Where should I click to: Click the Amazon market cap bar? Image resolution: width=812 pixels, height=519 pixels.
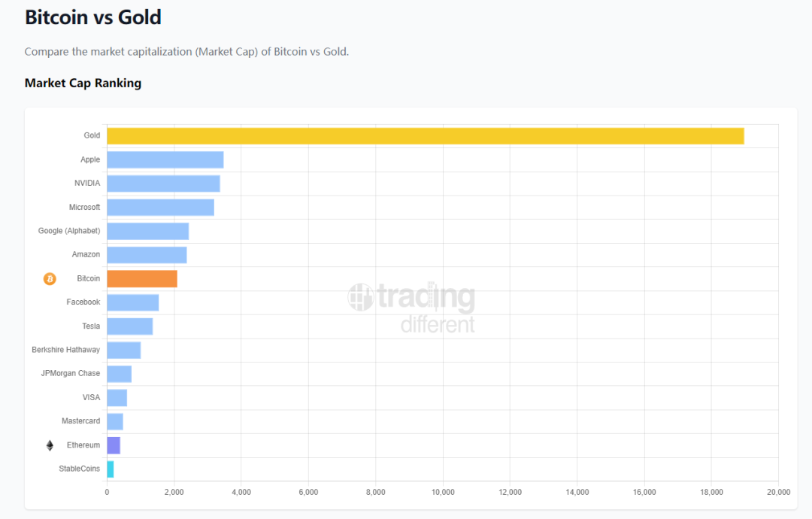[147, 255]
